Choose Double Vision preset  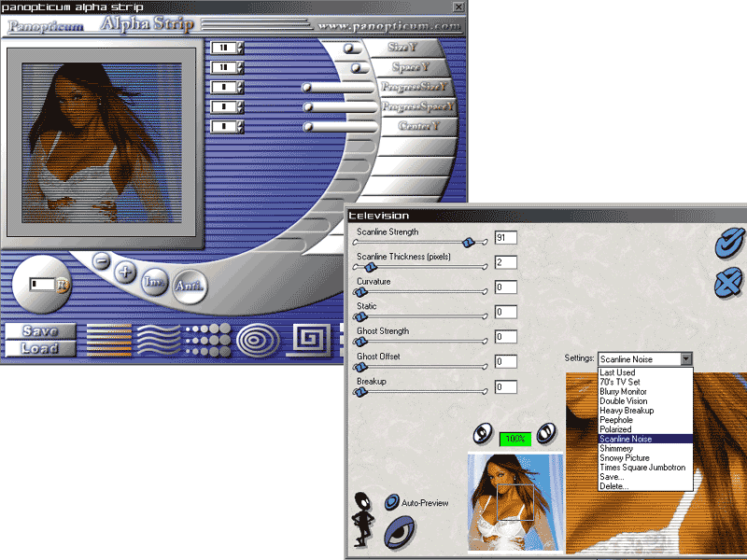(645, 401)
